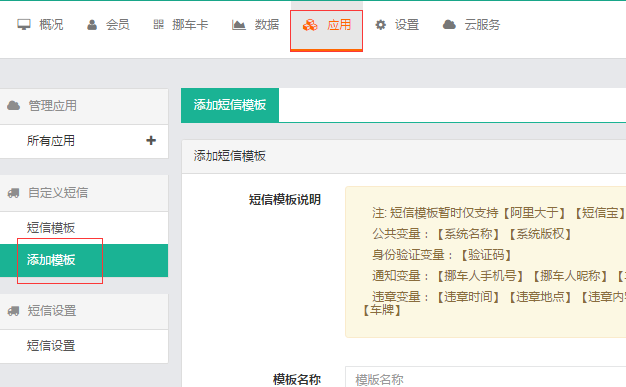
Task: Click the cubes icon beside 应用
Action: click(310, 25)
